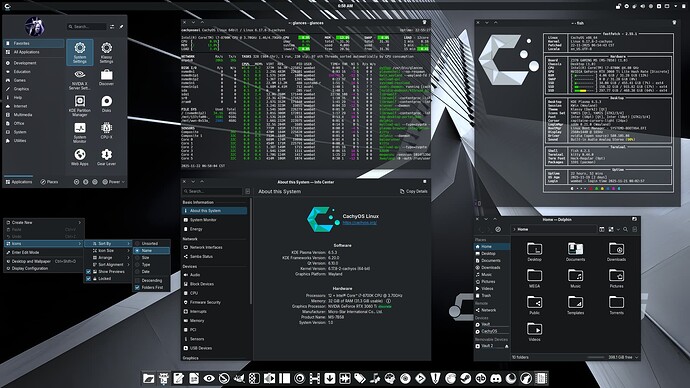Select Type sort option
Viewport: 690px width, 388px height.
tap(151, 264)
